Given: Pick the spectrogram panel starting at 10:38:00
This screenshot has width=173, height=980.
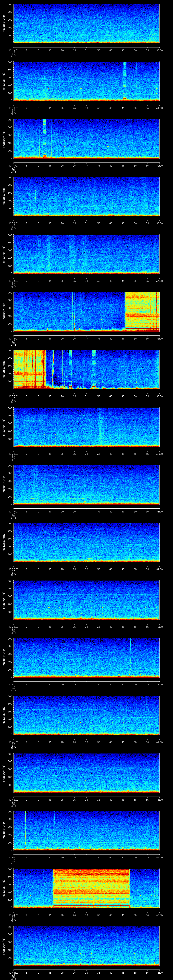Looking at the screenshot, I should [x=87, y=543].
